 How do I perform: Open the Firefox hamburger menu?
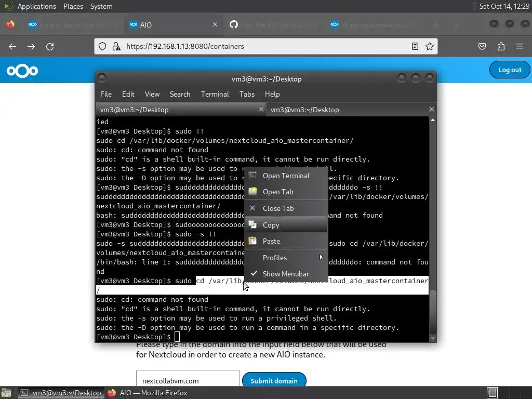click(520, 46)
